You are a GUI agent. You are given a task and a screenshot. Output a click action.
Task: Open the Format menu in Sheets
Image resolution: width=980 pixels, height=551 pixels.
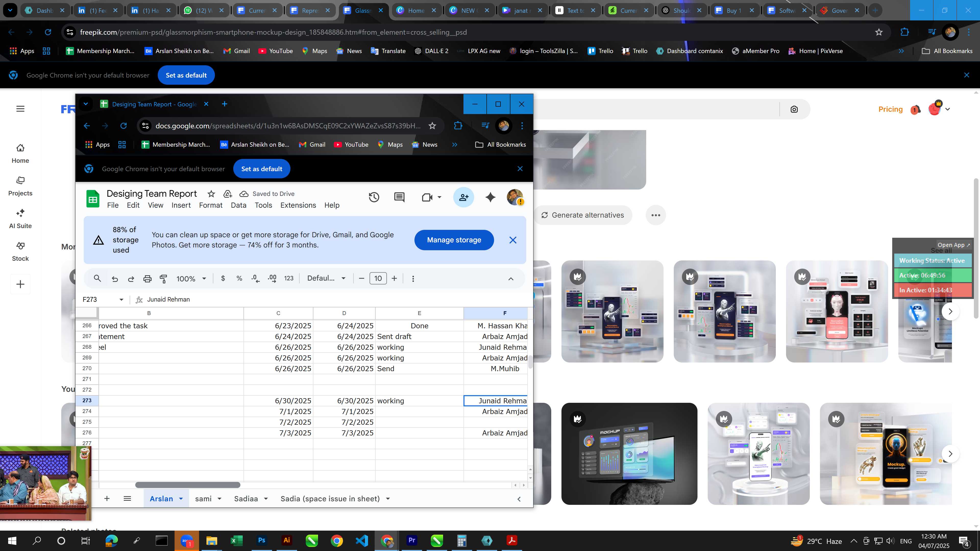click(x=211, y=205)
